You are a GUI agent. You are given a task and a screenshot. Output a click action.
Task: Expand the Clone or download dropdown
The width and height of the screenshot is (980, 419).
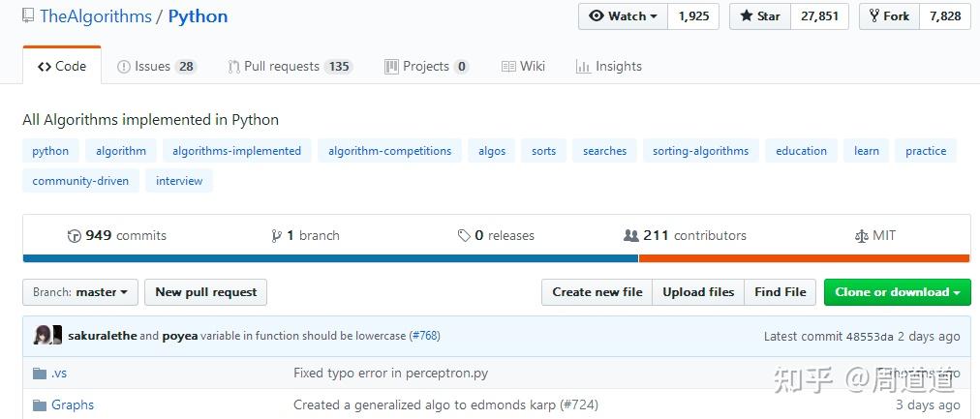click(x=897, y=292)
